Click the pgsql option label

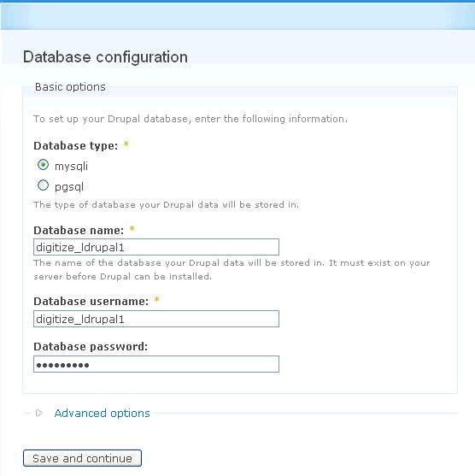pos(69,186)
